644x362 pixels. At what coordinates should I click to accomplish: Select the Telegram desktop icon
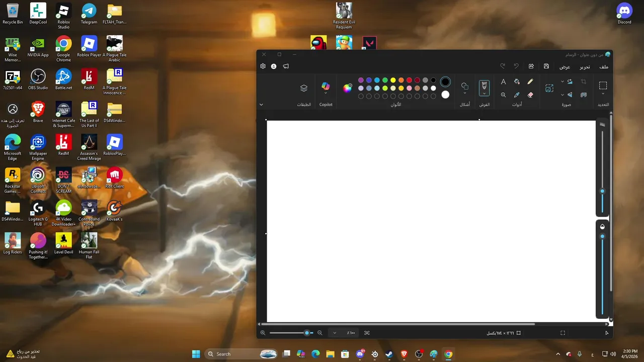(89, 14)
